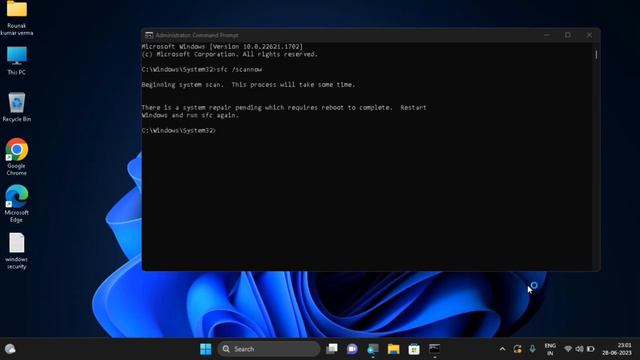Maximize the Administrator Command Prompt window

568,35
